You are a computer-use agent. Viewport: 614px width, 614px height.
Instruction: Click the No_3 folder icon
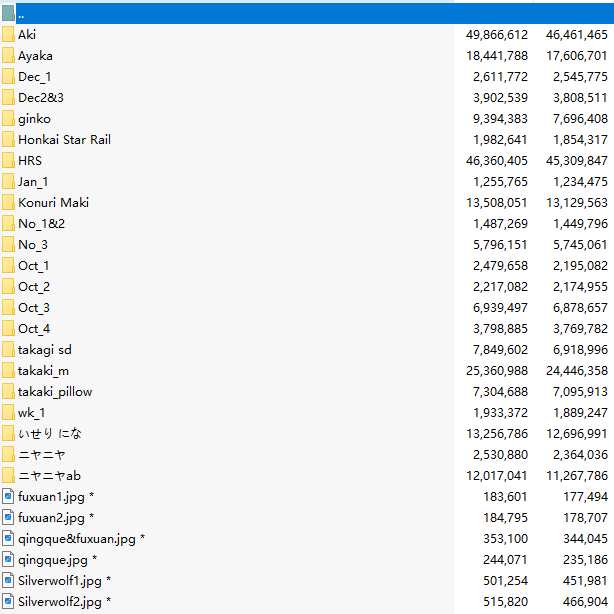(8, 245)
